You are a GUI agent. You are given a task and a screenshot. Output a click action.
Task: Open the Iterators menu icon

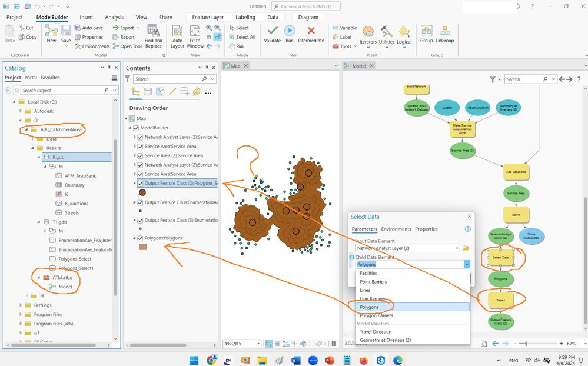coord(368,32)
